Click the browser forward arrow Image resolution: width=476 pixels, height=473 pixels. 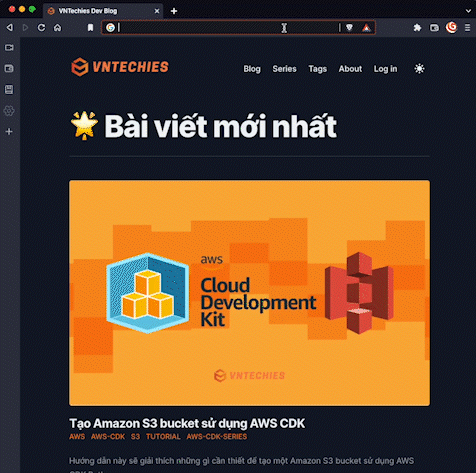(25, 27)
